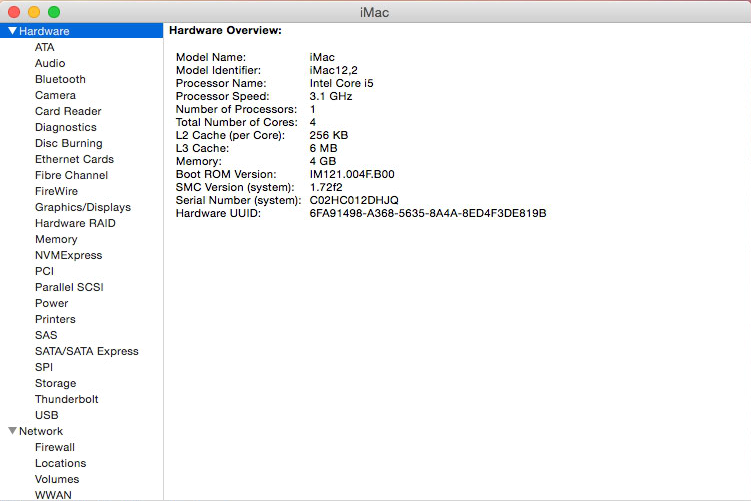
Task: Show Bluetooth hardware information
Action: click(60, 79)
